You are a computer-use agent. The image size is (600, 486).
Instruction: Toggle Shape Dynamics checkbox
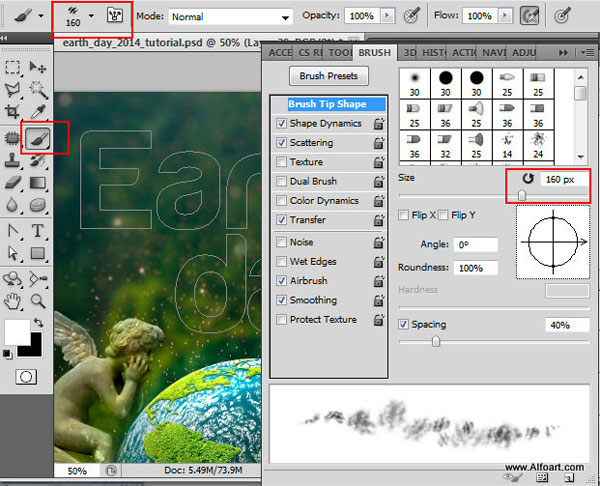click(x=281, y=123)
